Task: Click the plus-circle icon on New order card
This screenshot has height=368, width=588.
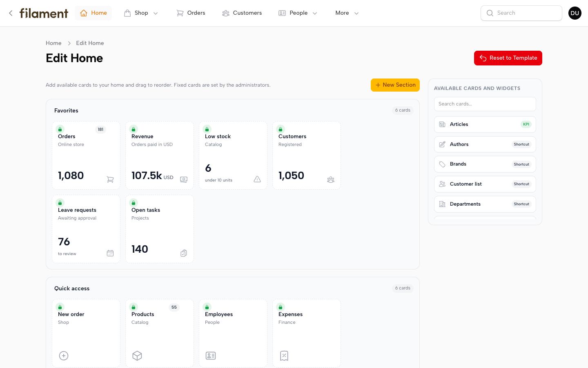Action: [x=64, y=356]
